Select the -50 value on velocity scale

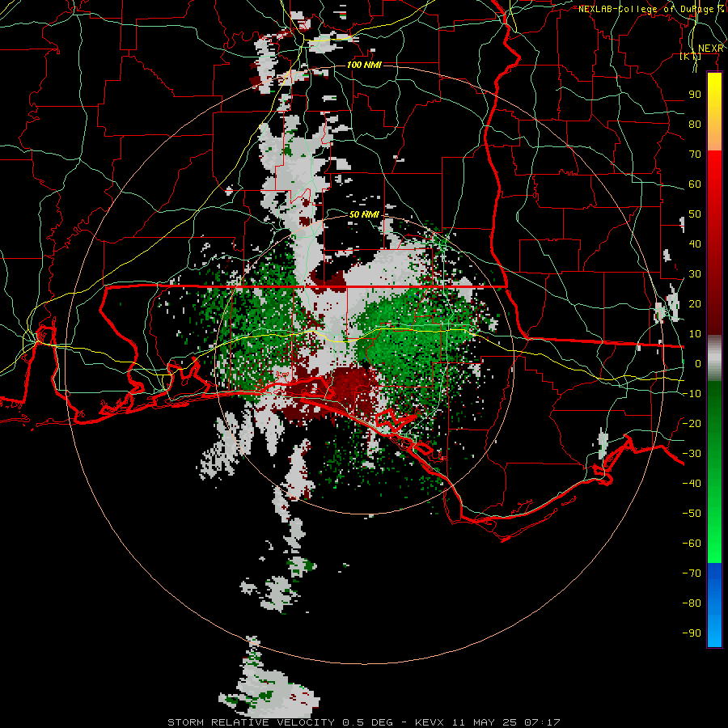point(692,514)
